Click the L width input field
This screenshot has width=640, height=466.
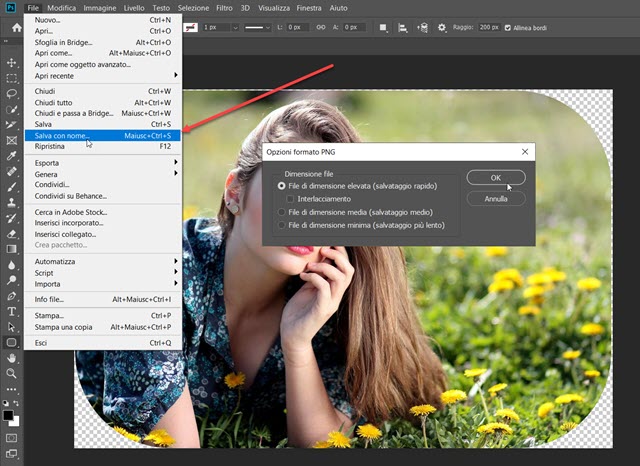pyautogui.click(x=297, y=27)
